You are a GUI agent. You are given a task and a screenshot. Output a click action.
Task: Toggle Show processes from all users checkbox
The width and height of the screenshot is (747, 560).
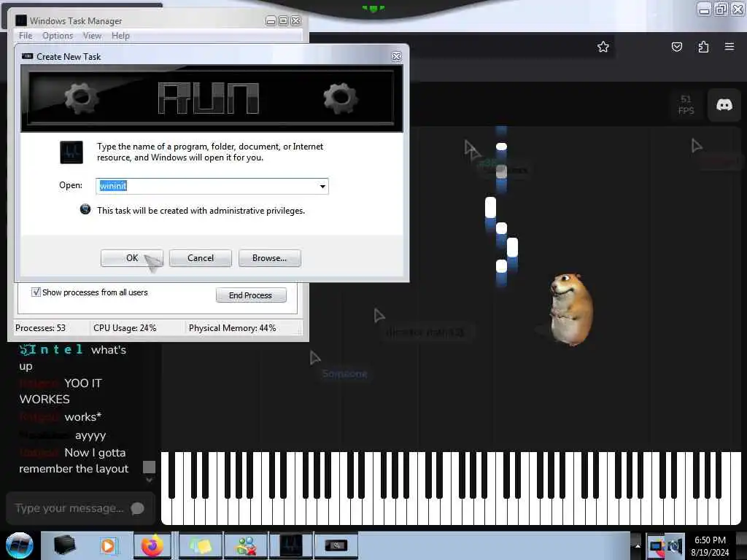[x=36, y=292]
